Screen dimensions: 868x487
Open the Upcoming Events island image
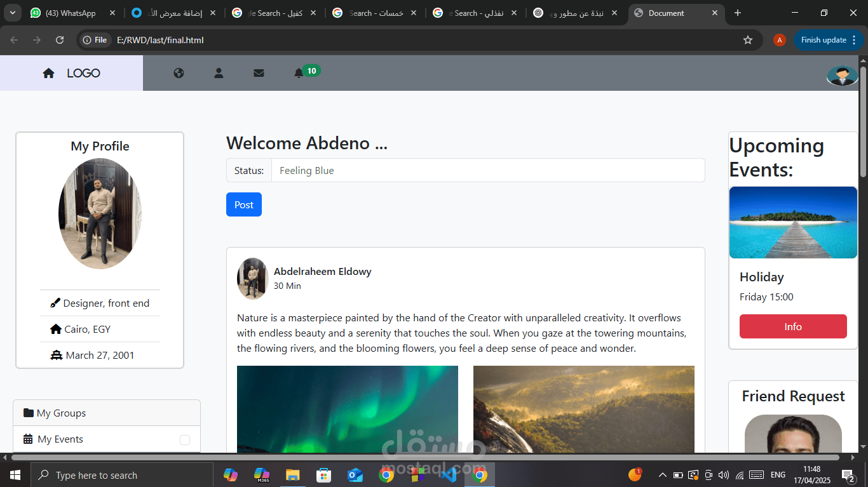click(793, 222)
